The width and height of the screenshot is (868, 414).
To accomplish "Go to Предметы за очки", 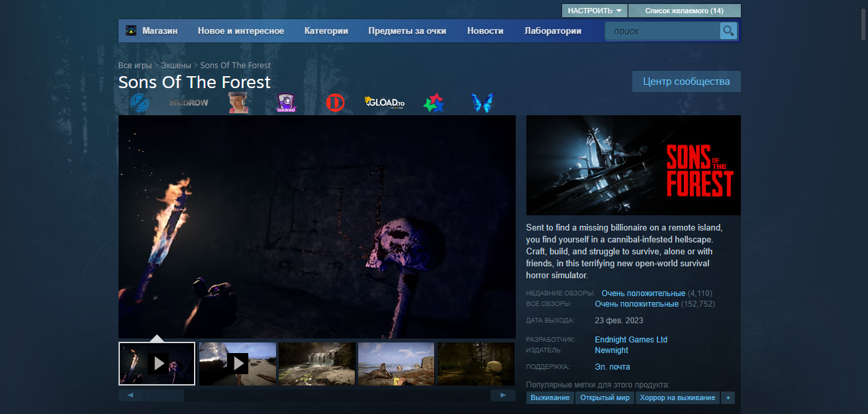I will click(x=407, y=31).
